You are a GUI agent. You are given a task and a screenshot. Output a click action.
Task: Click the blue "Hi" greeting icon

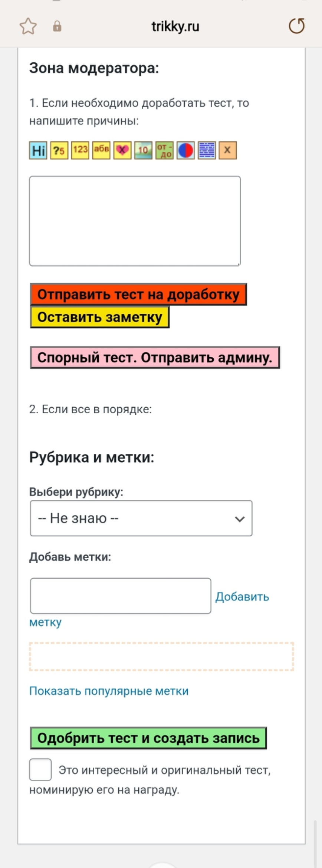point(38,151)
